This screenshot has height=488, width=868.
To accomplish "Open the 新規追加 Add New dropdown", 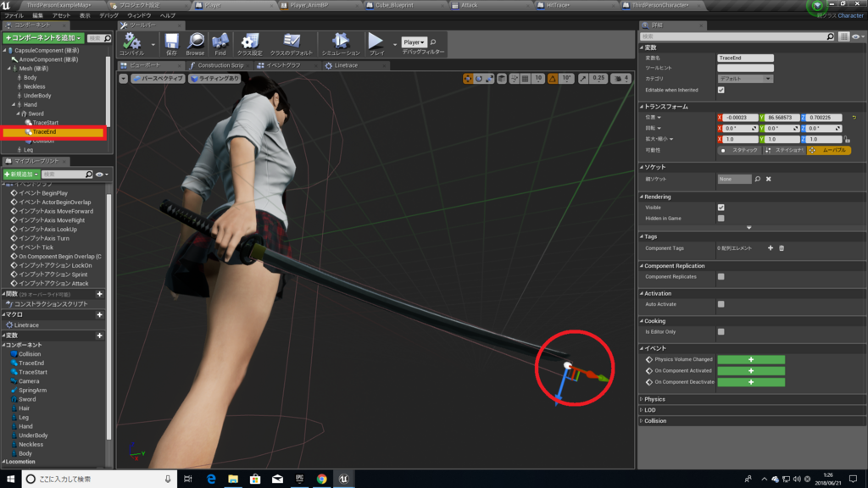I will (21, 175).
